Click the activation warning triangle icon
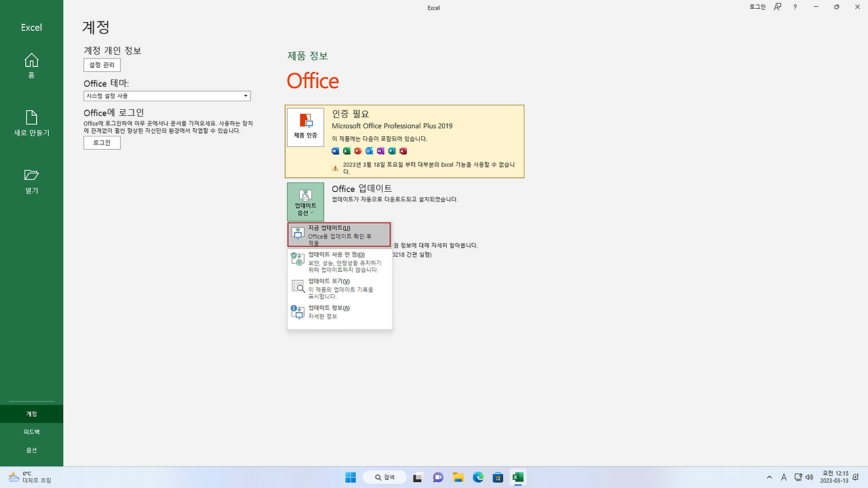The width and height of the screenshot is (868, 488). click(335, 167)
